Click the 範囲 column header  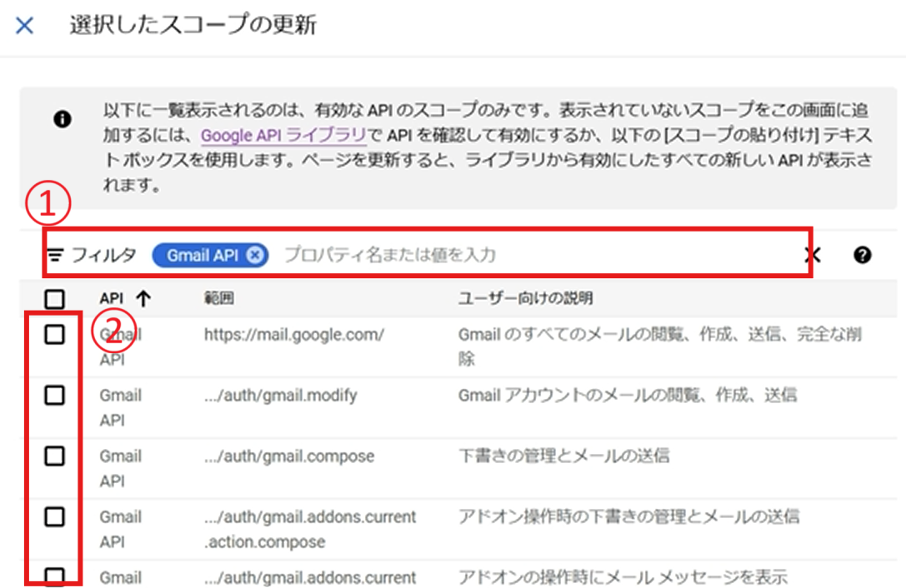pyautogui.click(x=218, y=298)
